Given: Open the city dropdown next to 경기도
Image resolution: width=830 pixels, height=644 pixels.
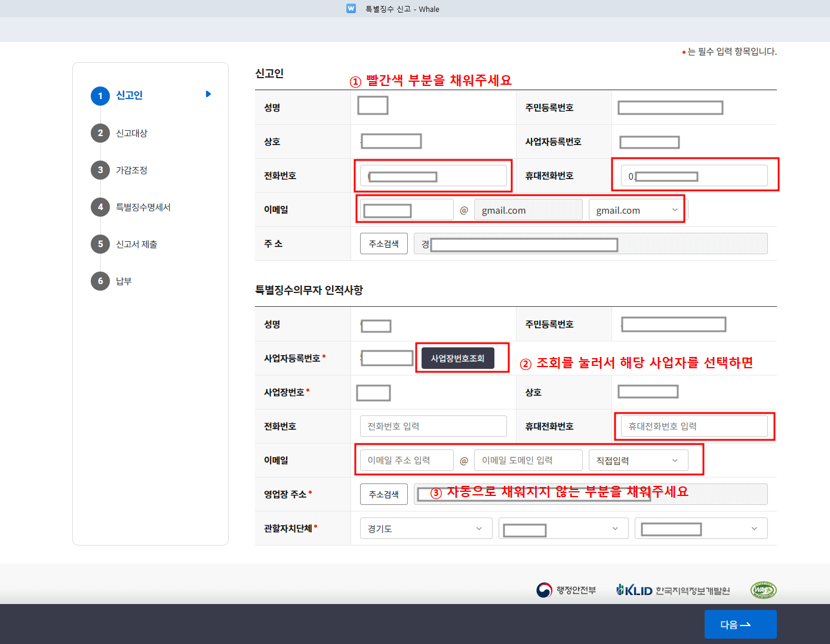Looking at the screenshot, I should coord(562,528).
